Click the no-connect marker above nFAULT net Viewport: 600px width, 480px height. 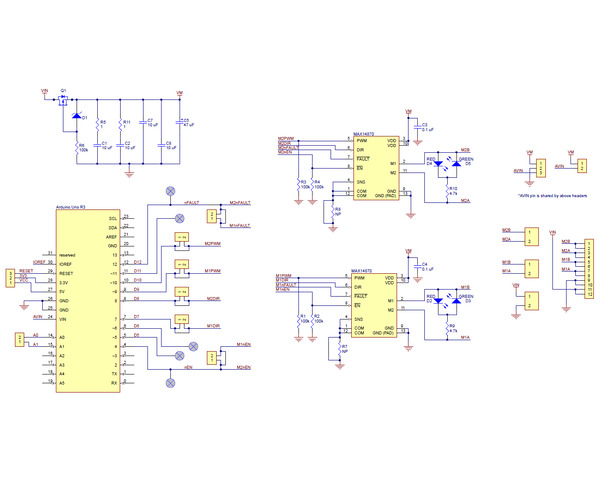[170, 191]
